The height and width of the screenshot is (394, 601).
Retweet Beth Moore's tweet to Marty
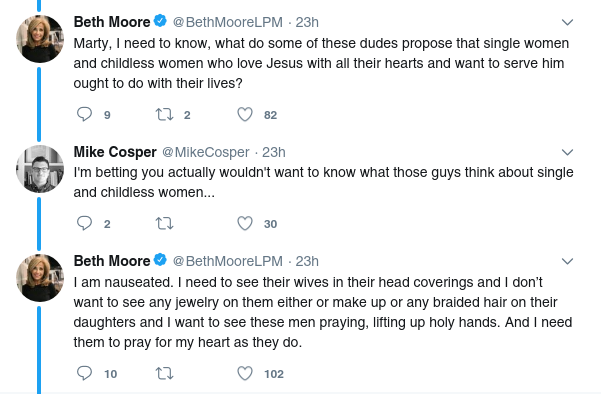(164, 114)
